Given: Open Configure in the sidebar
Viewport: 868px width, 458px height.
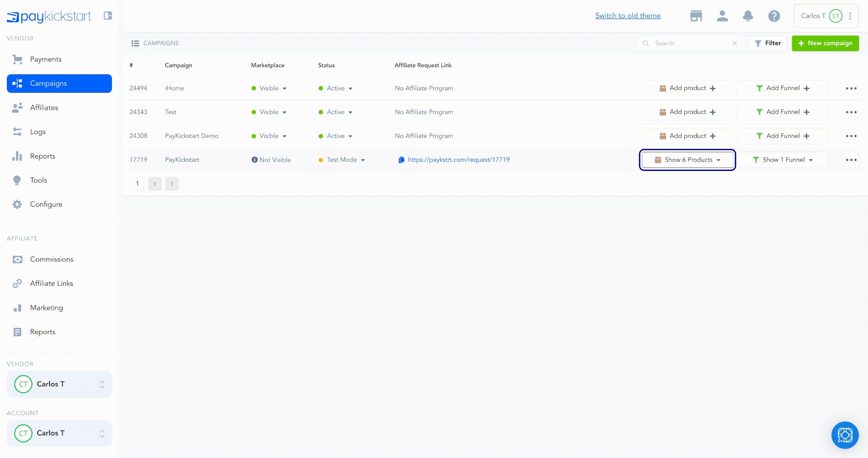Looking at the screenshot, I should (x=59, y=204).
